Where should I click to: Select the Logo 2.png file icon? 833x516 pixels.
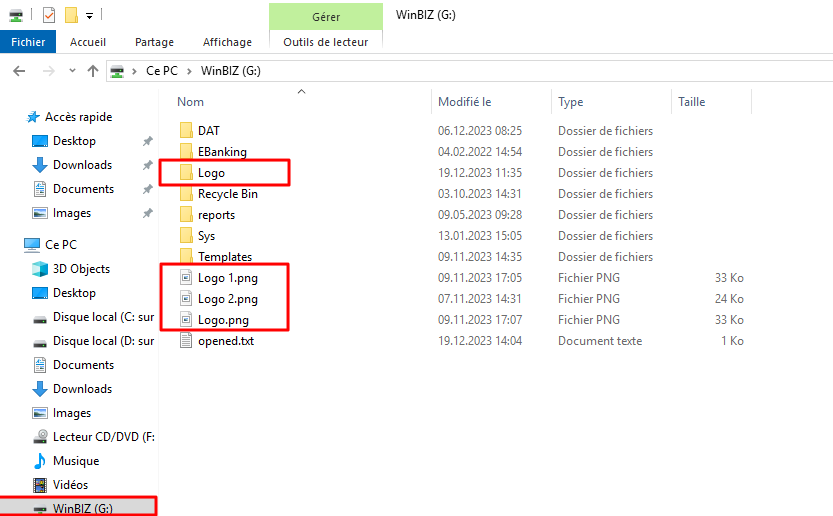click(186, 299)
